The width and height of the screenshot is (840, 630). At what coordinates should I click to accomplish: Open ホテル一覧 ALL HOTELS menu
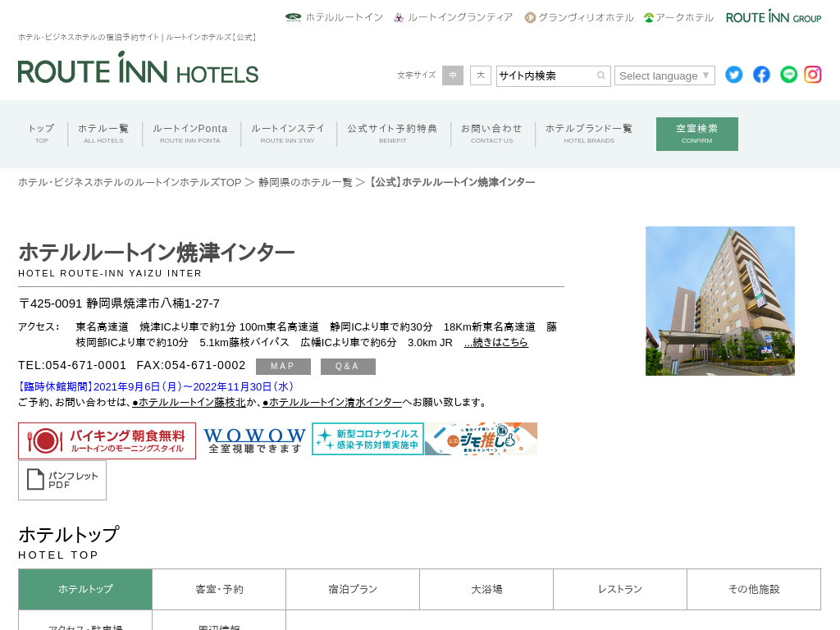coord(103,134)
